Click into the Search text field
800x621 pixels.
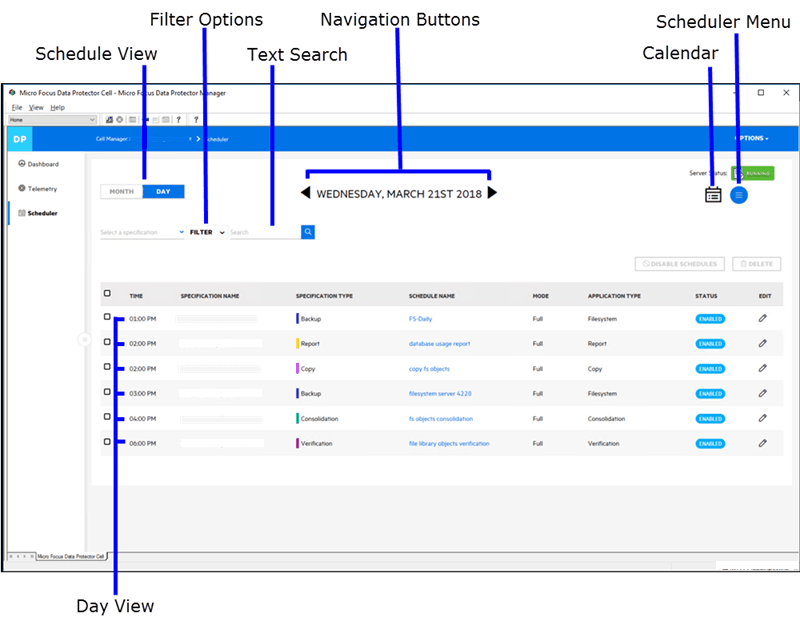point(265,232)
